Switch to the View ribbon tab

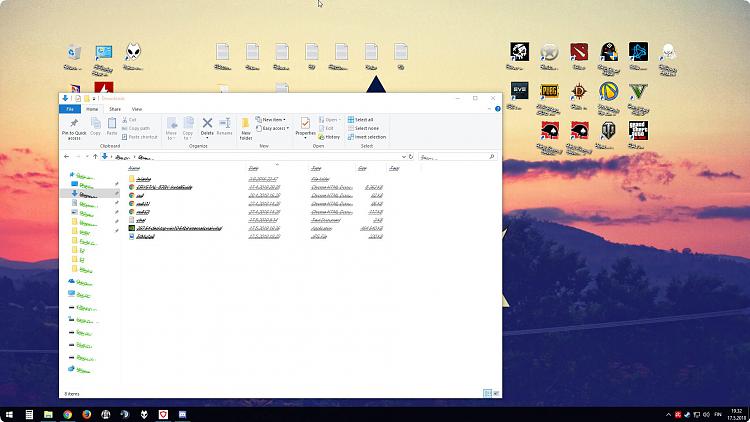pyautogui.click(x=137, y=109)
